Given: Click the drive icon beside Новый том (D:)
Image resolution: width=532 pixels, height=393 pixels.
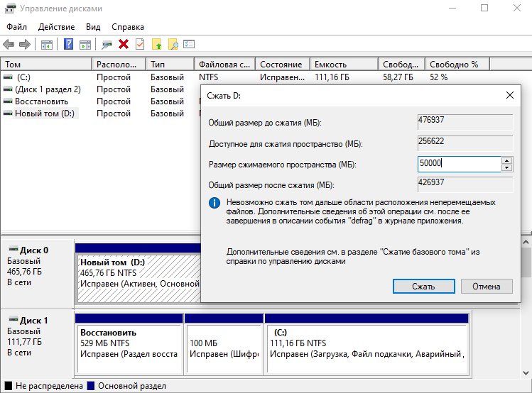Looking at the screenshot, I should pos(8,114).
